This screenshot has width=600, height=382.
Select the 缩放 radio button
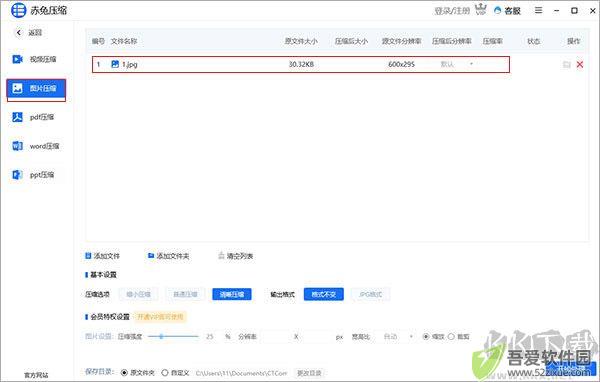426,336
